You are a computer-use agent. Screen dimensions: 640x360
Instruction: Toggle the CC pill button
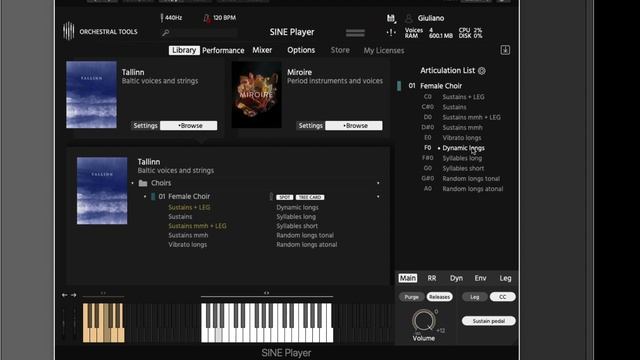tap(502, 297)
